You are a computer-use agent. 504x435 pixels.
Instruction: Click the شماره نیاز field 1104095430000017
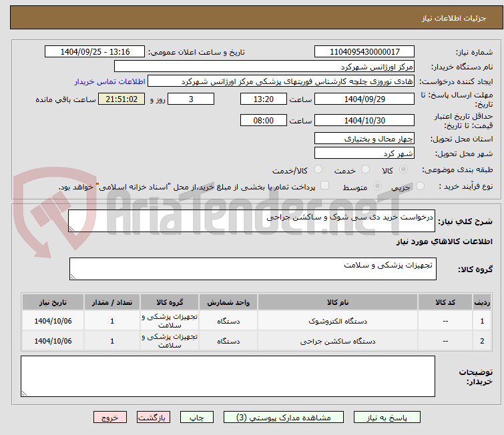(364, 52)
